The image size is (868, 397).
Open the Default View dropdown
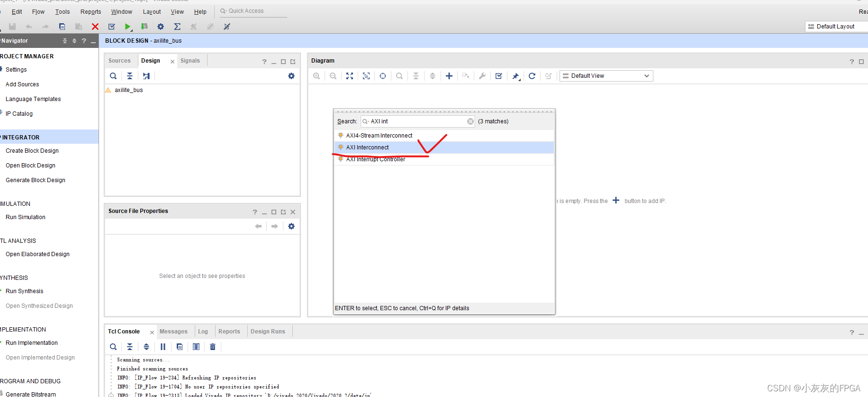click(x=606, y=76)
